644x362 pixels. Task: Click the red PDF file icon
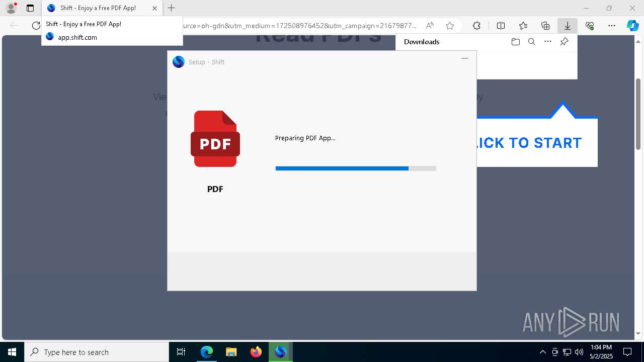[x=215, y=139]
